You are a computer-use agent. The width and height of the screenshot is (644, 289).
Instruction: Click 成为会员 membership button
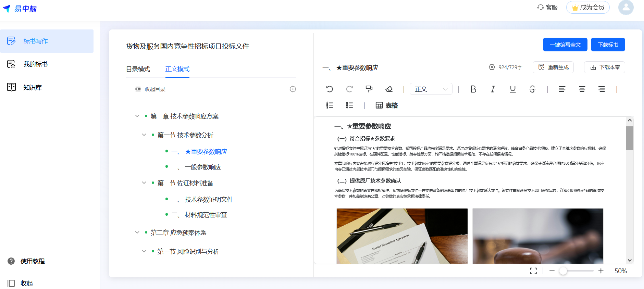tap(588, 7)
